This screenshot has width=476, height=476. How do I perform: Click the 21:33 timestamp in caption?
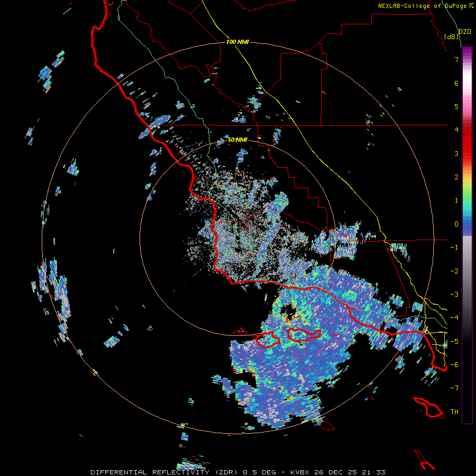pos(374,472)
